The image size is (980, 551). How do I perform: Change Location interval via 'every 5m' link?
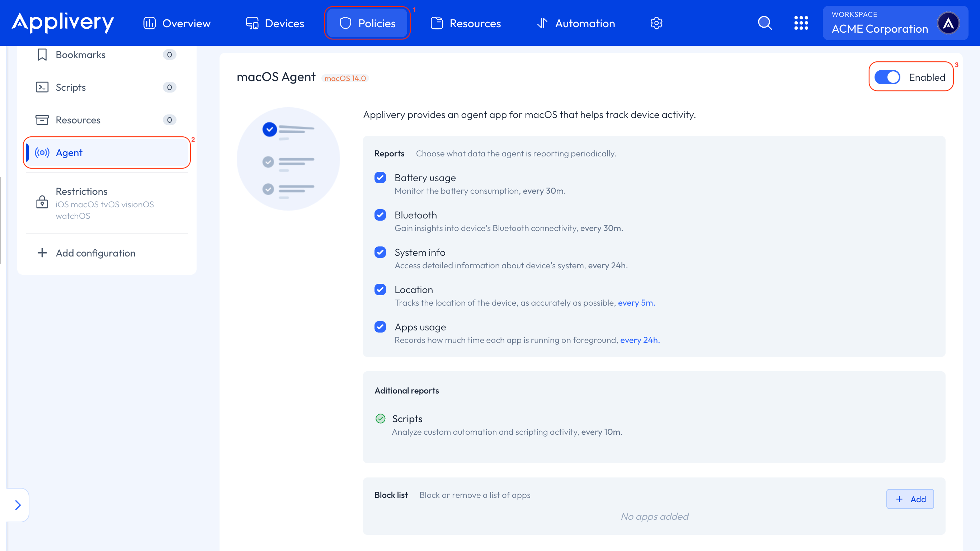click(x=636, y=303)
